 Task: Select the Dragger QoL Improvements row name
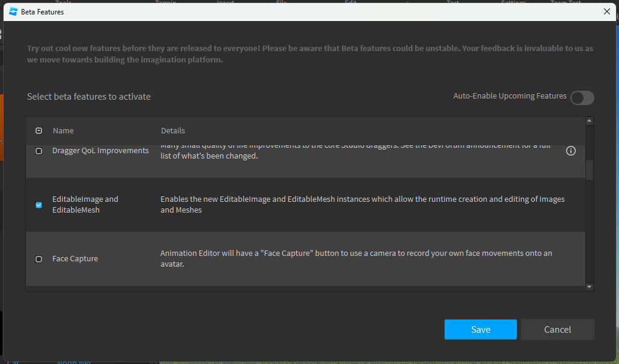pyautogui.click(x=100, y=151)
